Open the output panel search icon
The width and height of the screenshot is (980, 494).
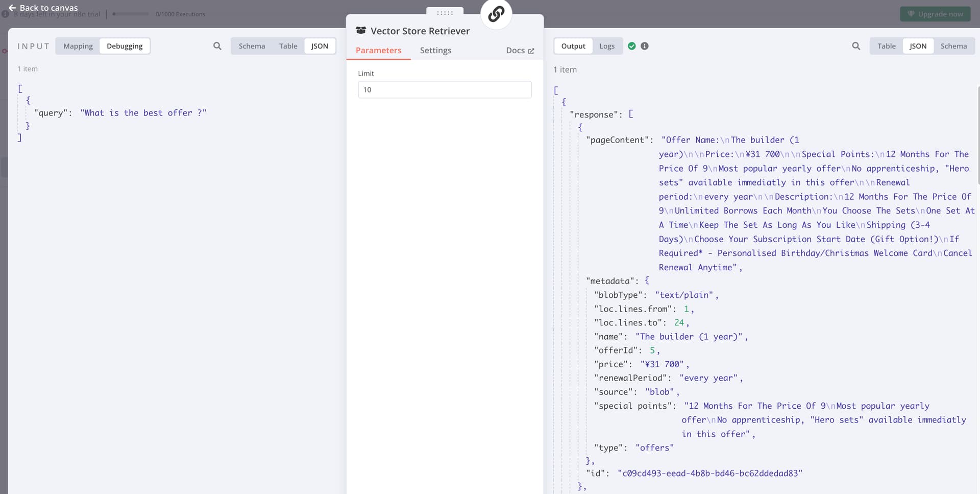click(x=856, y=46)
